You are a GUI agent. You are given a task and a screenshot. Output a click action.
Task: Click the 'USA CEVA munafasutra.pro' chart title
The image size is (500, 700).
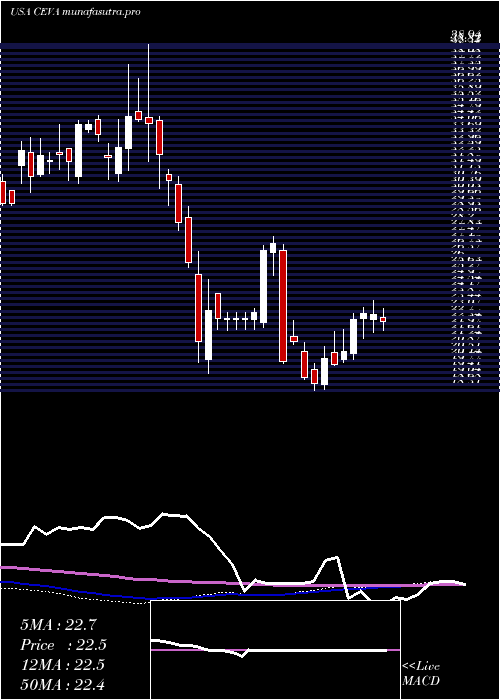(75, 12)
